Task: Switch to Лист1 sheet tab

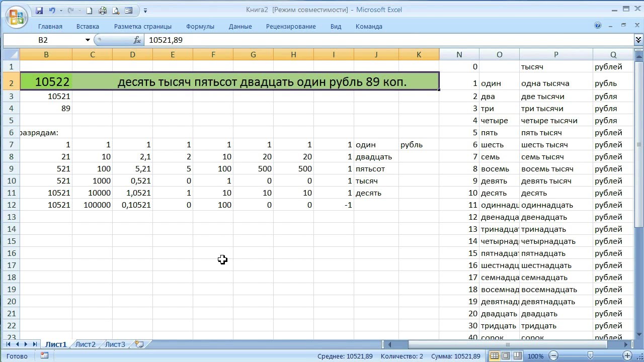Action: click(x=55, y=344)
